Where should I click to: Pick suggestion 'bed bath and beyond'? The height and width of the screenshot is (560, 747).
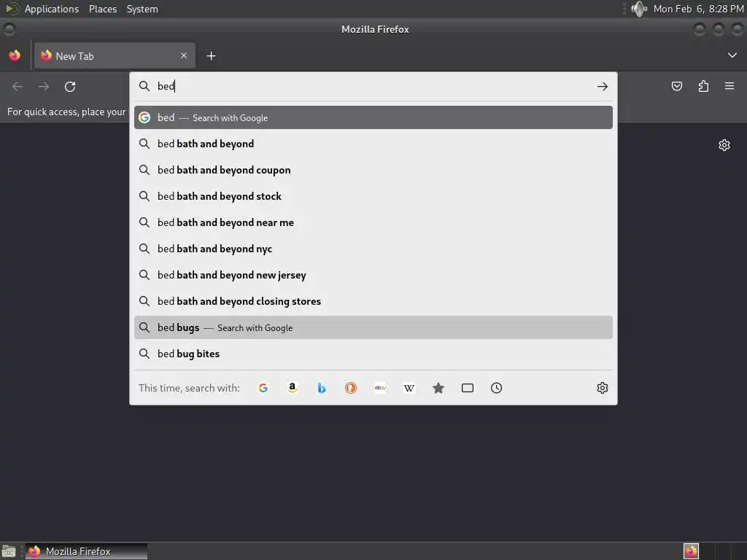(x=373, y=144)
